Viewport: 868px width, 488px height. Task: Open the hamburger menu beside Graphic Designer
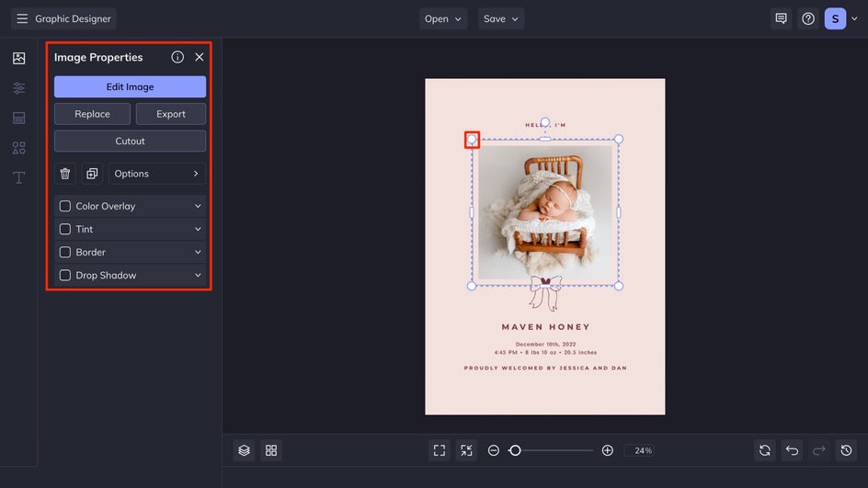coord(22,18)
